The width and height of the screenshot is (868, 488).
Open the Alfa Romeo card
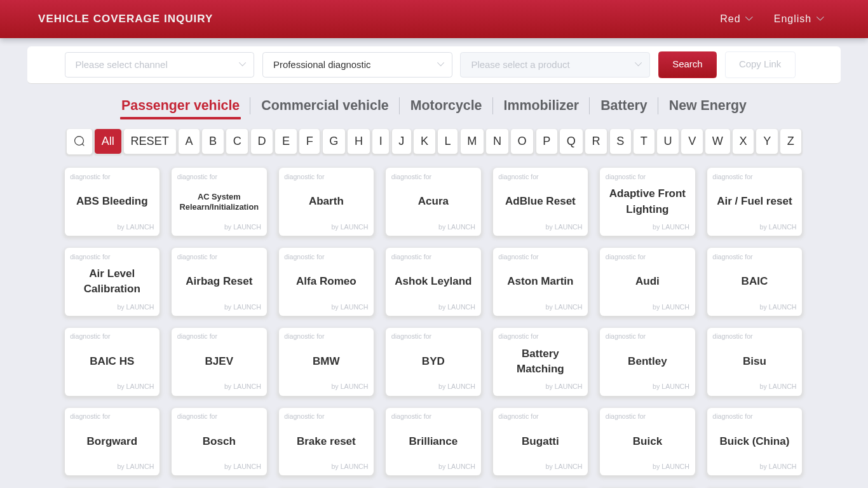(x=326, y=281)
